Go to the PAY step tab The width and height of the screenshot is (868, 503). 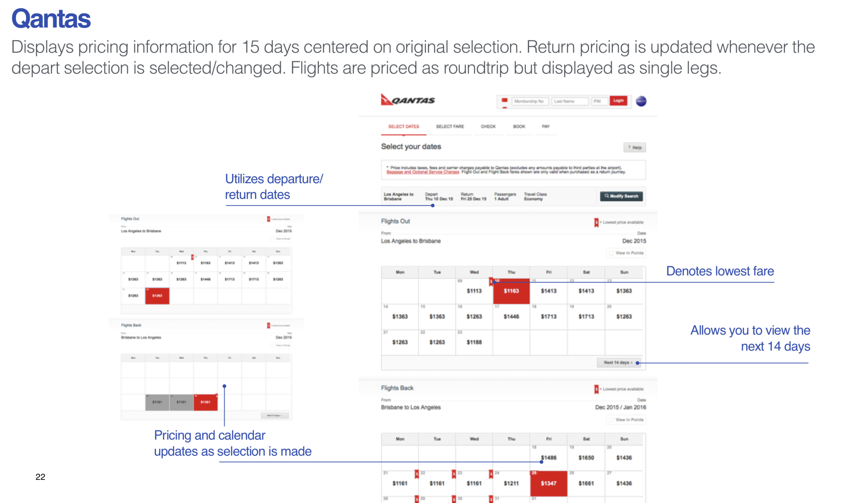coord(546,127)
